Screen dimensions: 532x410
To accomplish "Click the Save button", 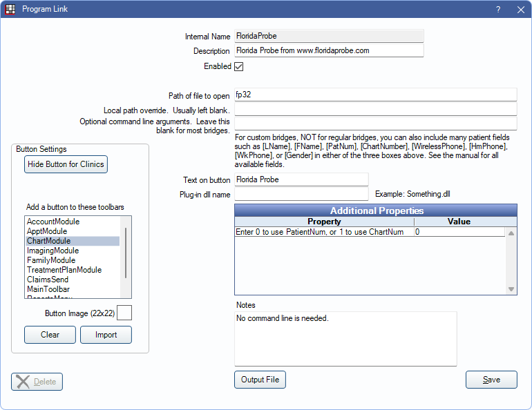I will click(x=491, y=380).
